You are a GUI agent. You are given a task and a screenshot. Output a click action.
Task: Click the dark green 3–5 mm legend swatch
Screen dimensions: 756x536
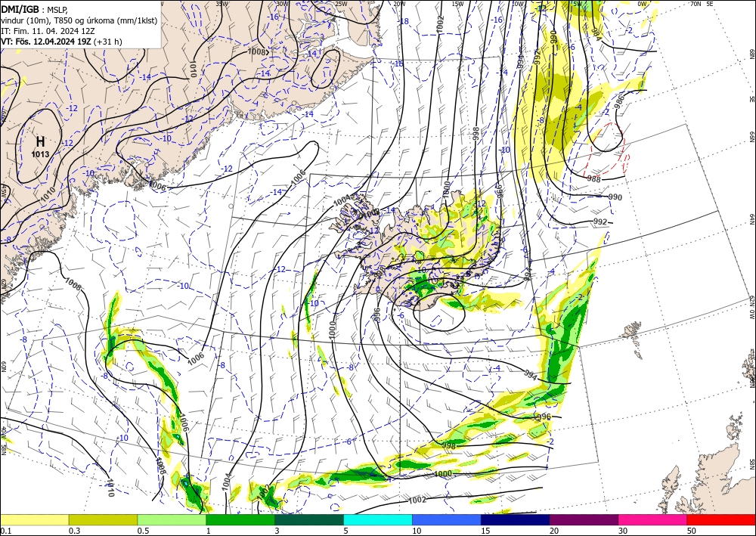point(309,519)
